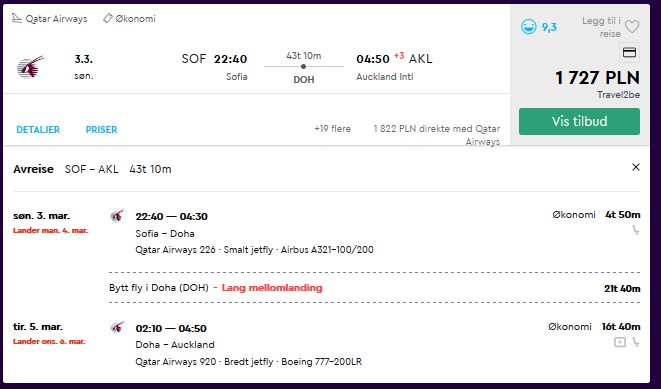
Task: Click the 9,3 rating score
Action: click(549, 27)
